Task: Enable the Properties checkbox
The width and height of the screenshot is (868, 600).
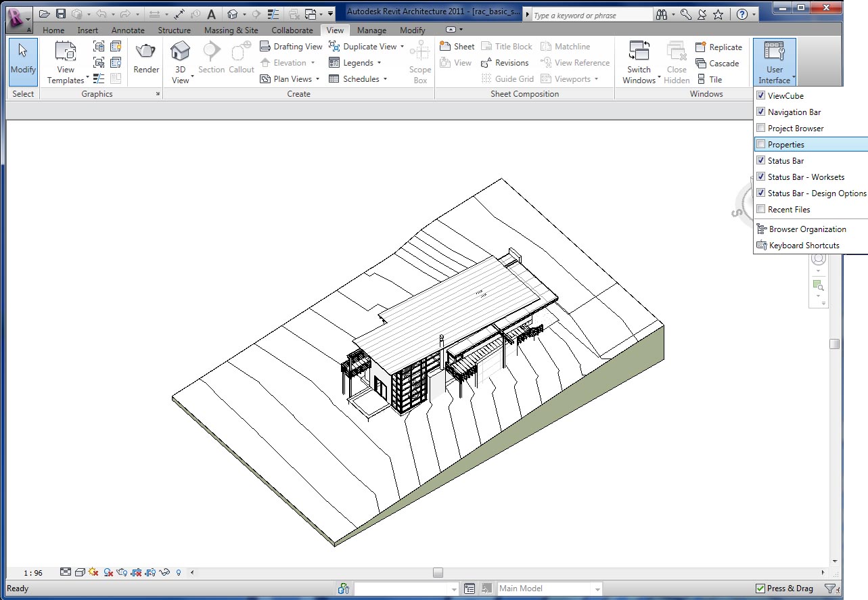Action: coord(761,144)
